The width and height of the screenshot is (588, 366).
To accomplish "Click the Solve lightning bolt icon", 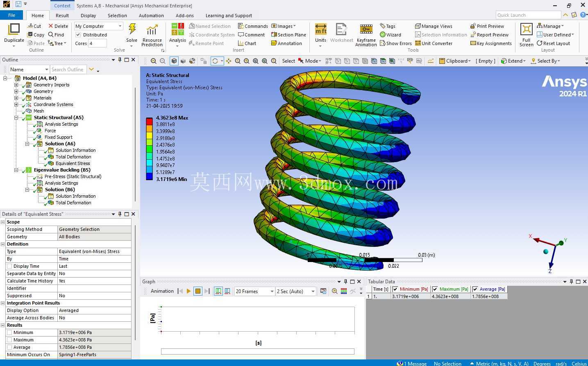I will 132,29.
